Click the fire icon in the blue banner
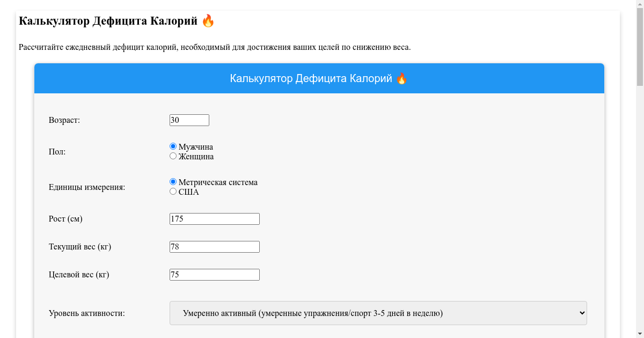This screenshot has width=644, height=338. pos(401,79)
